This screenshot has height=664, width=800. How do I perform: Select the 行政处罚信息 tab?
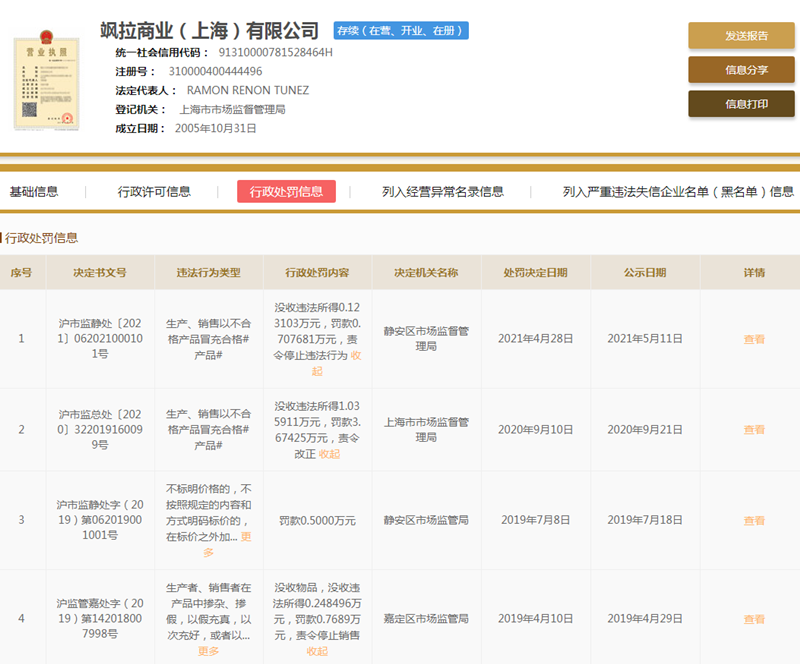tap(286, 191)
